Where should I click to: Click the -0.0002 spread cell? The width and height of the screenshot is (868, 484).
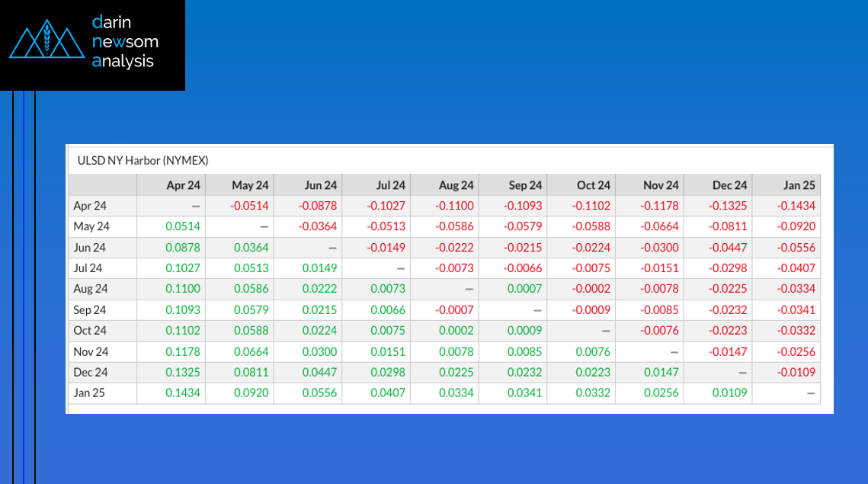coord(593,289)
